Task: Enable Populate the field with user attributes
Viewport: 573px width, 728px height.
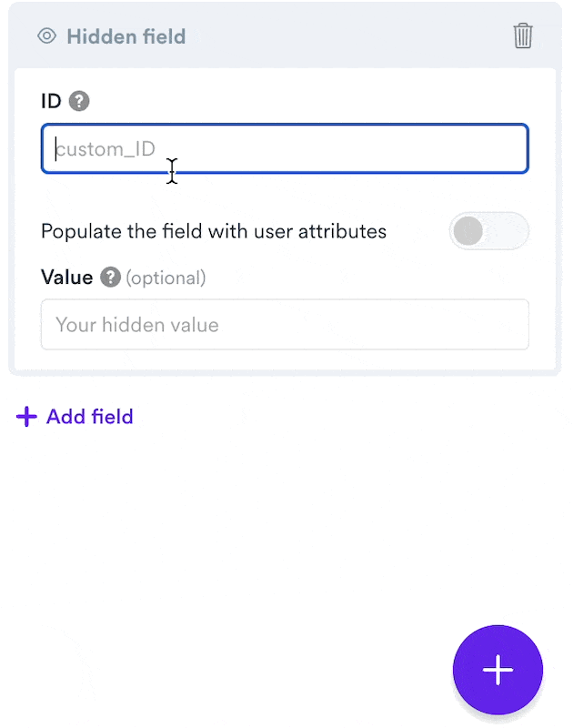Action: [489, 231]
